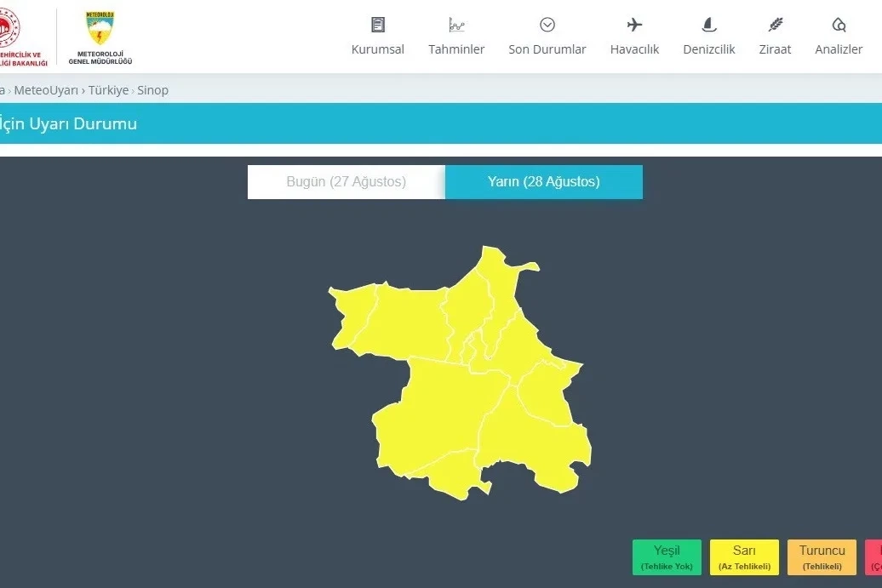Click the Havacılık airplane icon
This screenshot has width=882, height=588.
point(634,25)
